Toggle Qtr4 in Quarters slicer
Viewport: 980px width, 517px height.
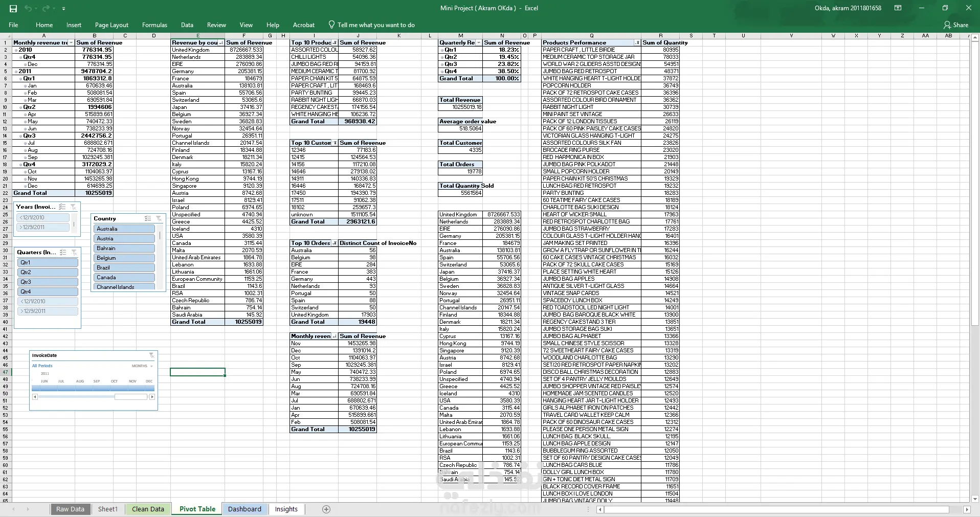click(x=48, y=291)
